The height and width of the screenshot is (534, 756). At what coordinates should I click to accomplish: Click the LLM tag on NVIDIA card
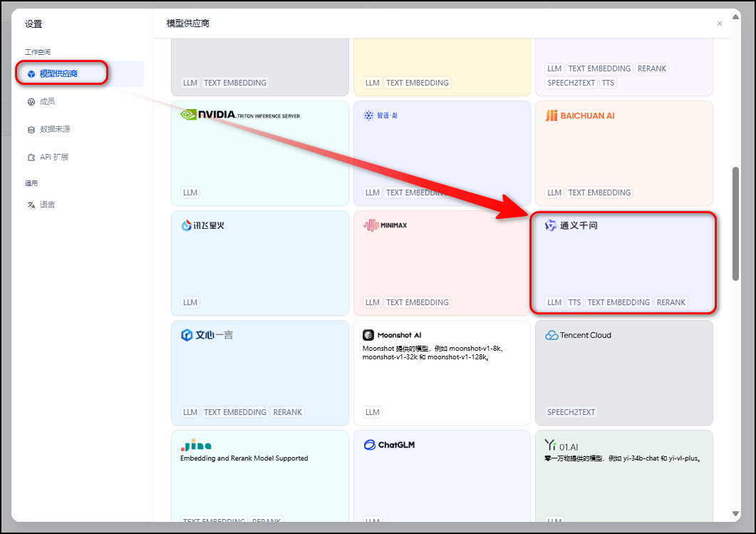pyautogui.click(x=190, y=192)
